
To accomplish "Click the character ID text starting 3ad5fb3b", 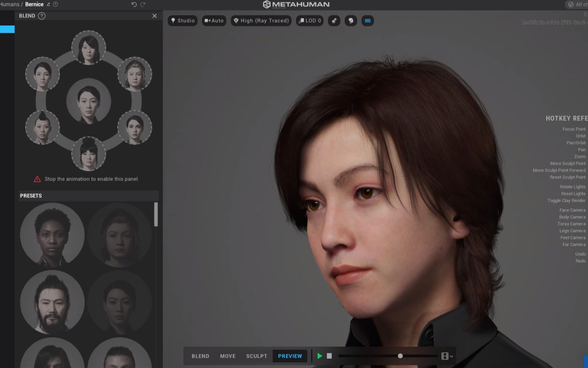I will coord(555,22).
